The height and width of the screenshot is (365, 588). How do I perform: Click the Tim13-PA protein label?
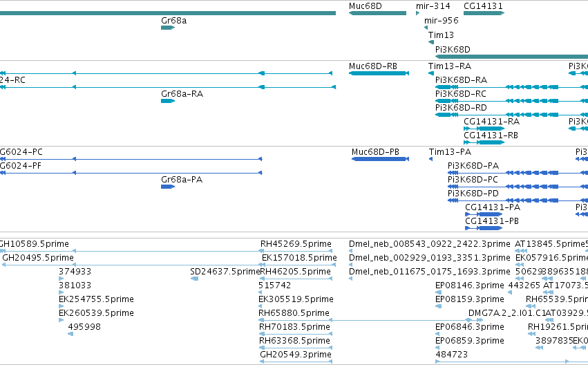450,152
